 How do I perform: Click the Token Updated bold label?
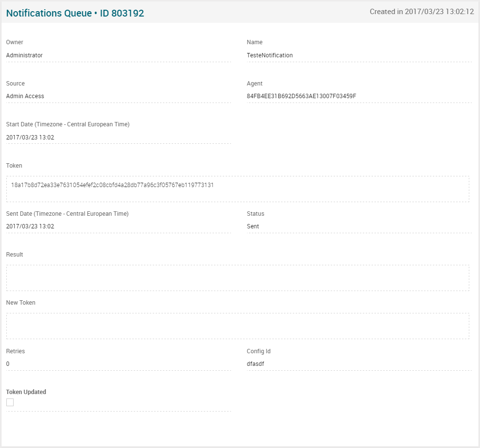(x=26, y=392)
